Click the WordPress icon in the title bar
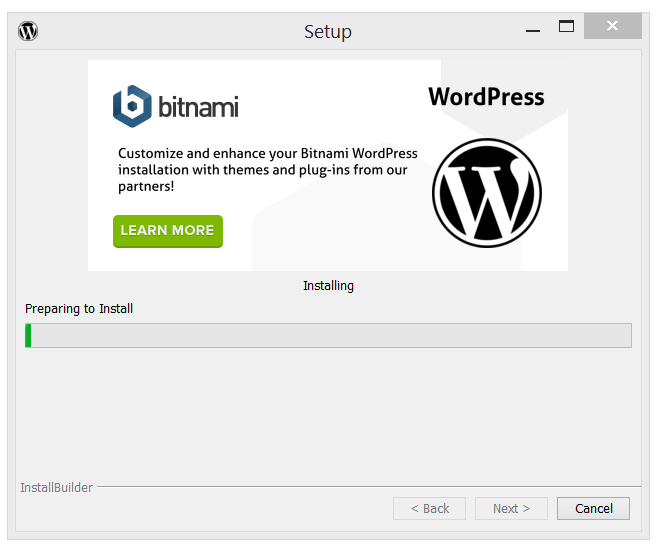Image resolution: width=661 pixels, height=549 pixels. tap(28, 31)
